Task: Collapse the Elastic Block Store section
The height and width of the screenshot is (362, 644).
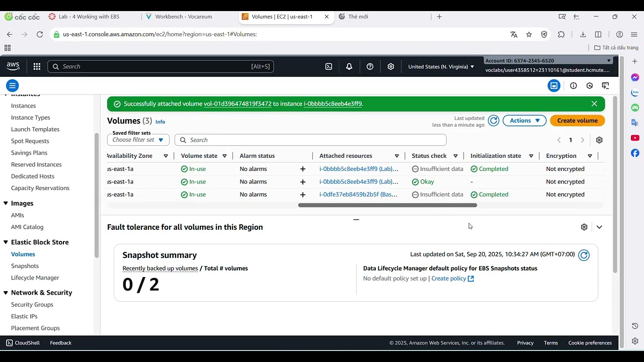Action: pos(6,242)
